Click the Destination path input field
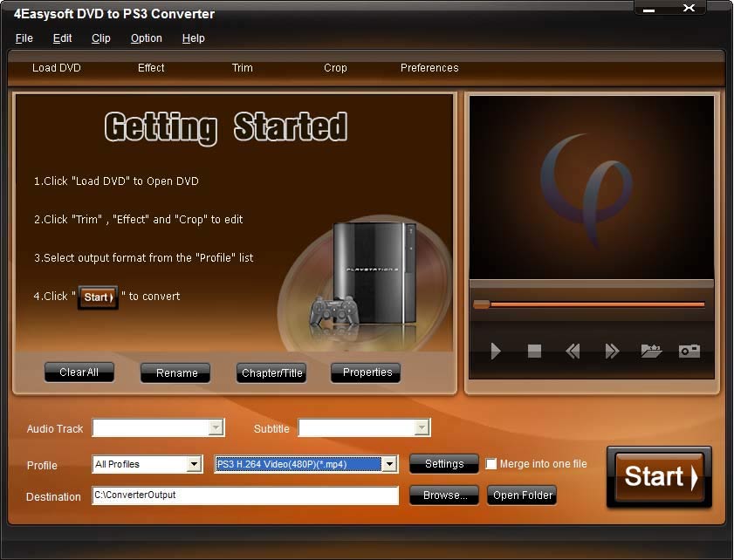 click(x=244, y=495)
